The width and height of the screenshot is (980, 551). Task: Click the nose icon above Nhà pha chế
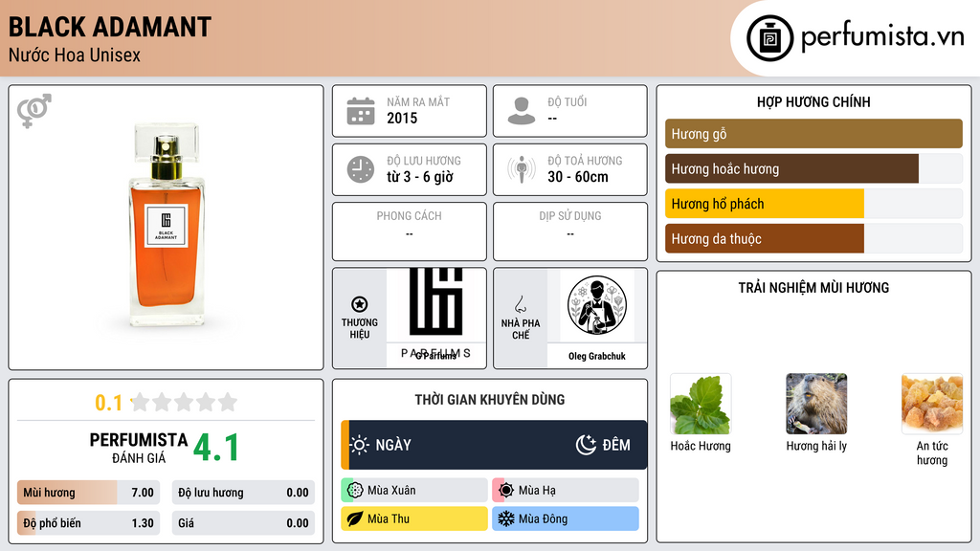(520, 304)
